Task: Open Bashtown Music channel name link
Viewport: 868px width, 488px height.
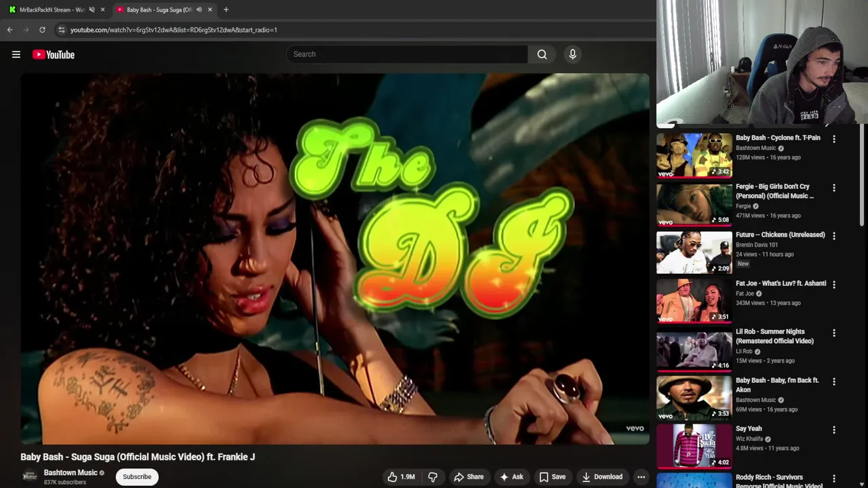Action: 71,472
